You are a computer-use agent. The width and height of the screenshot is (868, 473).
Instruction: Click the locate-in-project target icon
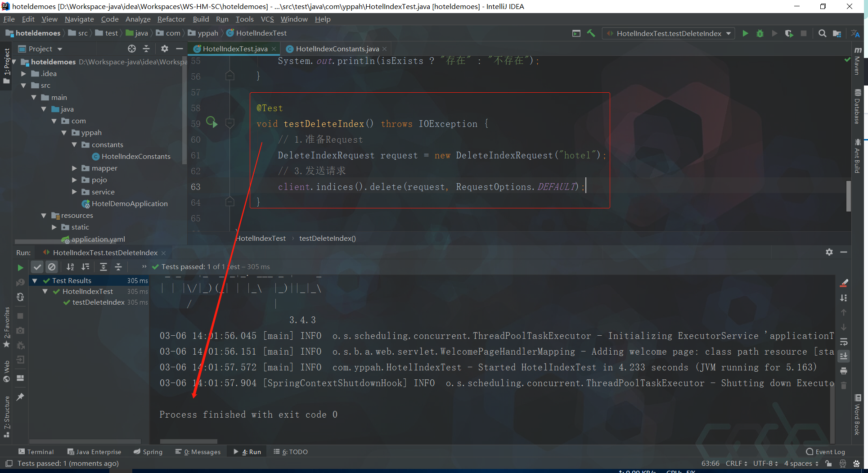131,49
